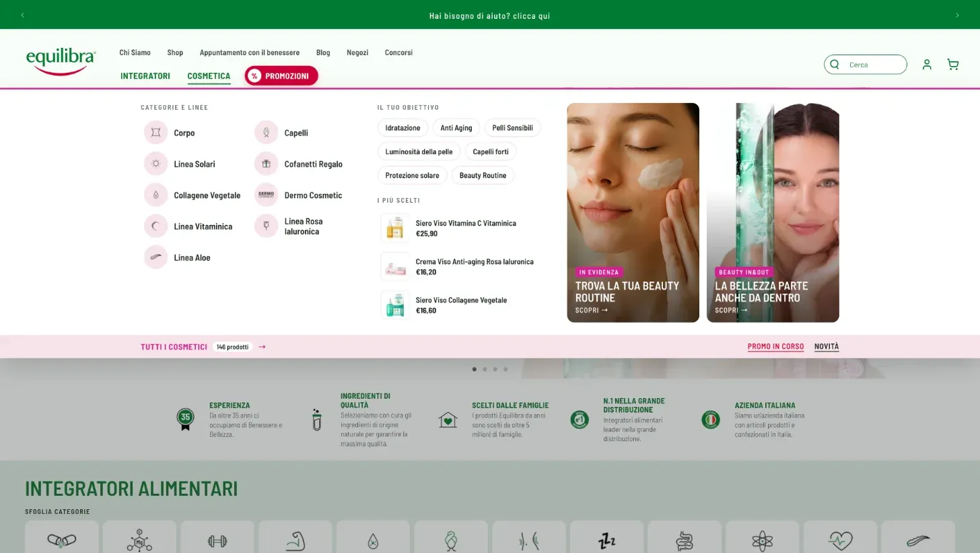Click the next announcement arrow
The width and height of the screenshot is (980, 553).
pos(957,15)
